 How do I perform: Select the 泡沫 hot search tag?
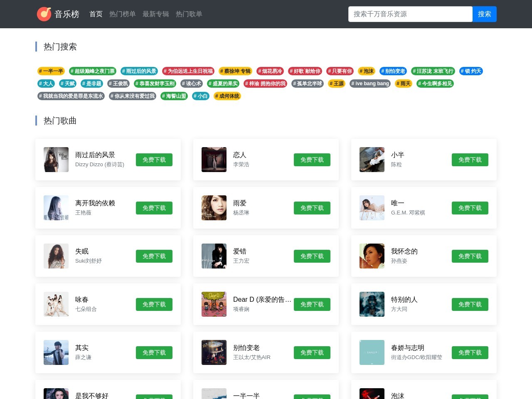point(366,71)
